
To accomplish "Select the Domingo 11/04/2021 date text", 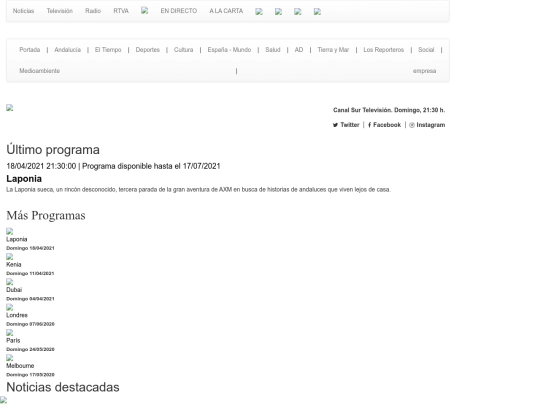I will 30,273.
